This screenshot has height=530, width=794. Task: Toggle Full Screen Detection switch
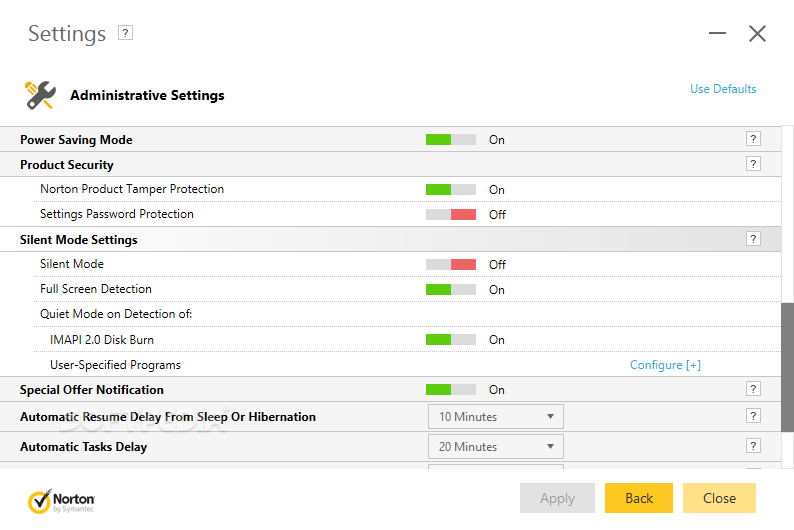tap(451, 290)
